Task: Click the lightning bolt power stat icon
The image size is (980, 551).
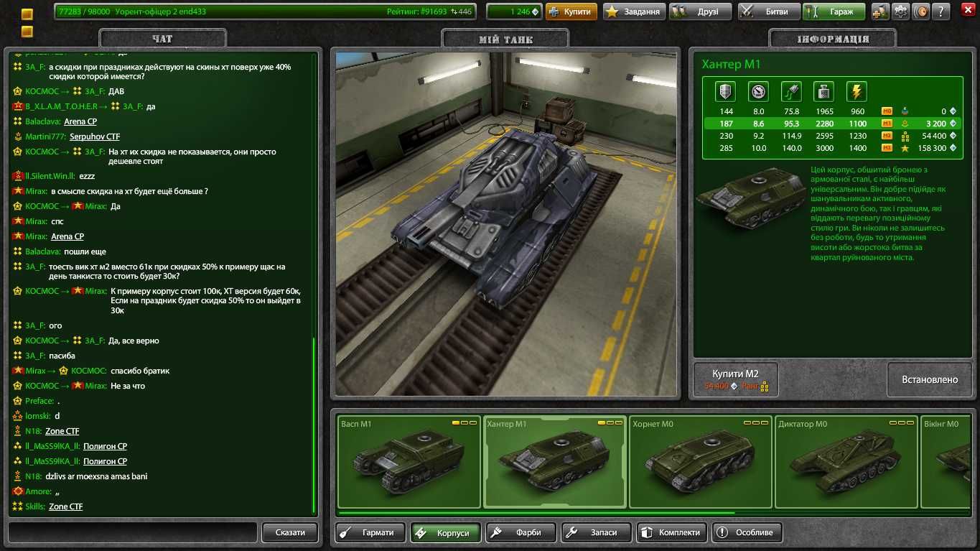Action: (x=857, y=91)
